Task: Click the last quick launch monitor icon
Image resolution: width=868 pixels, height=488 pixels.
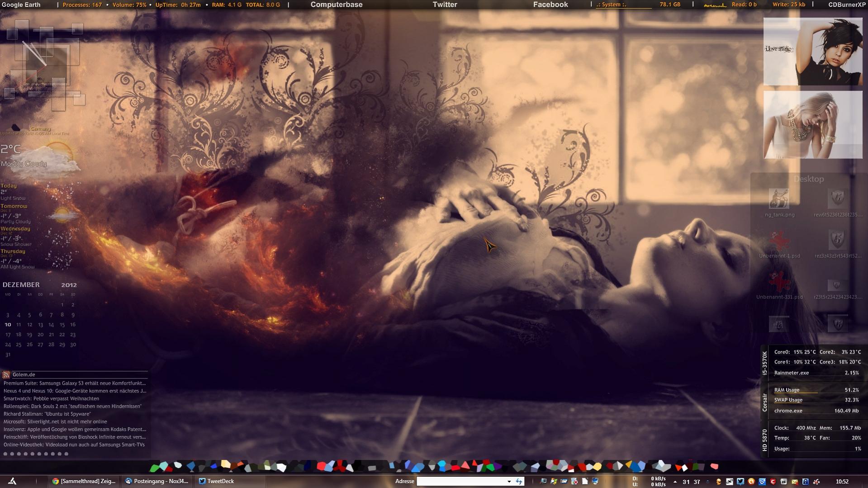Action: pos(595,481)
